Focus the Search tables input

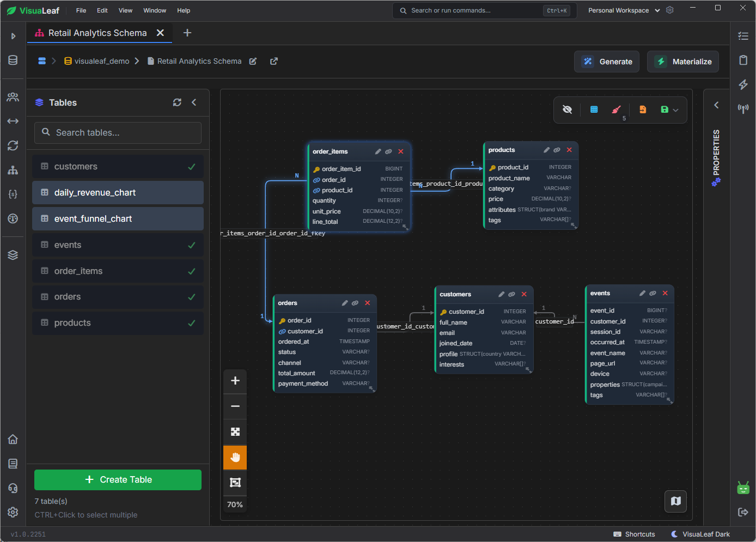point(118,132)
